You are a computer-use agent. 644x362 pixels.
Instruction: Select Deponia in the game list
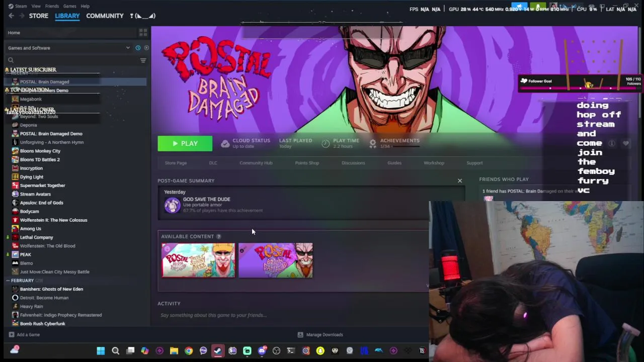(x=28, y=125)
